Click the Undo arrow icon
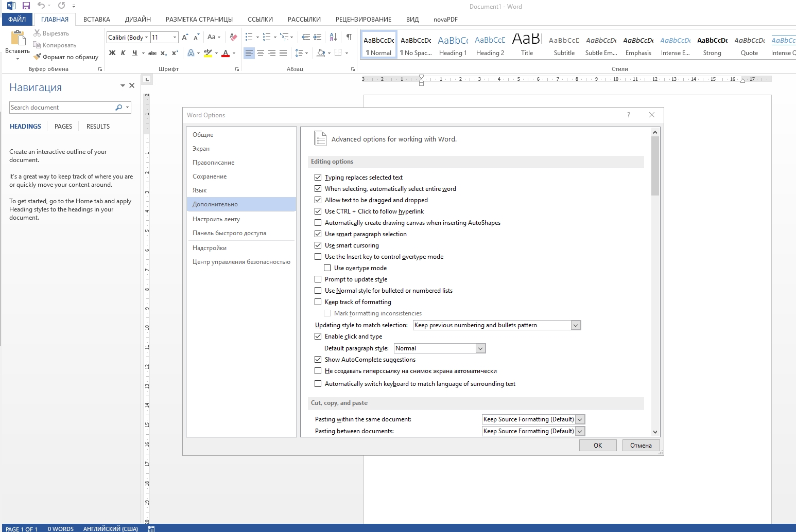This screenshot has width=796, height=532. (41, 6)
